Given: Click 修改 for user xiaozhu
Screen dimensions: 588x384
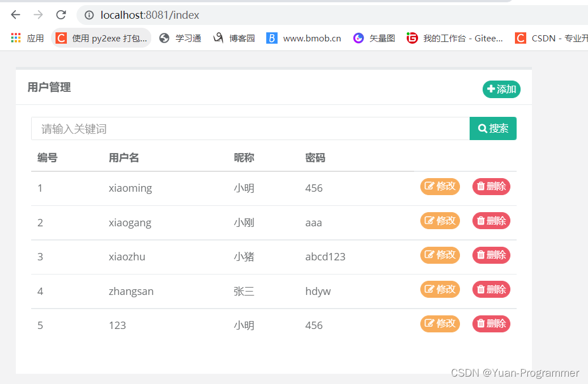Looking at the screenshot, I should [x=440, y=255].
